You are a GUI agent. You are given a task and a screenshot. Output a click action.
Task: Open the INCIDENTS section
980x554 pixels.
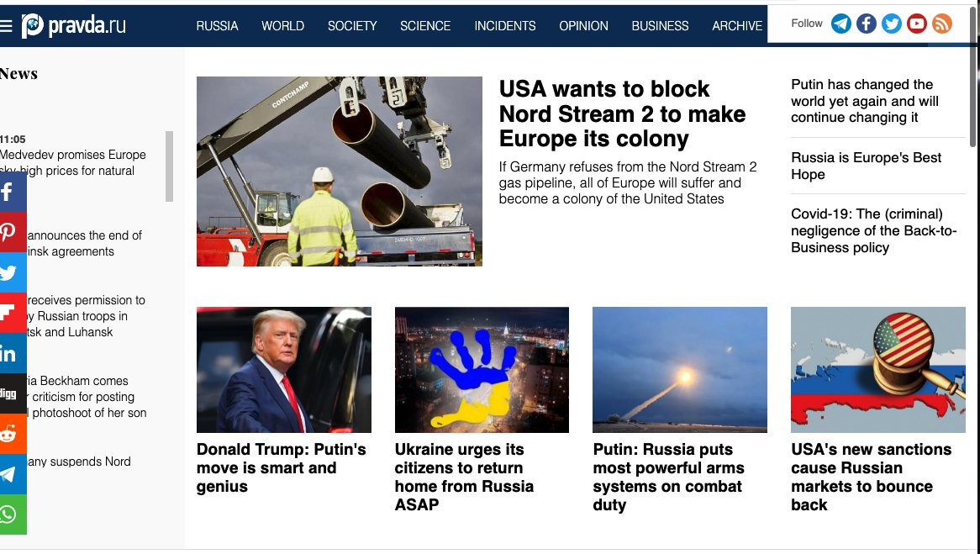click(505, 25)
